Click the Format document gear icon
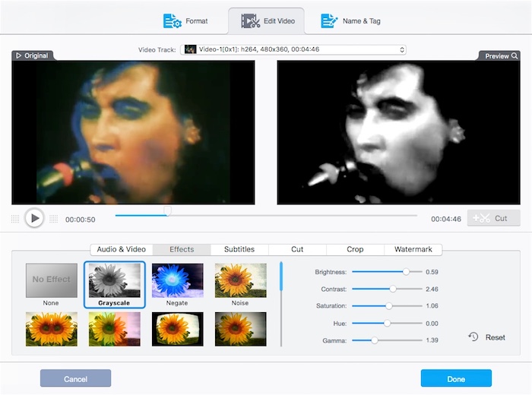532x395 pixels. [x=173, y=21]
